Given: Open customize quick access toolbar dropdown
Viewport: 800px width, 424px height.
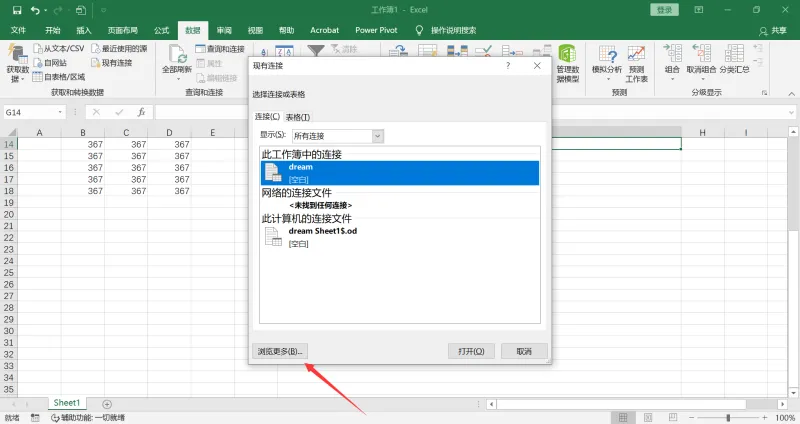Looking at the screenshot, I should (x=103, y=10).
